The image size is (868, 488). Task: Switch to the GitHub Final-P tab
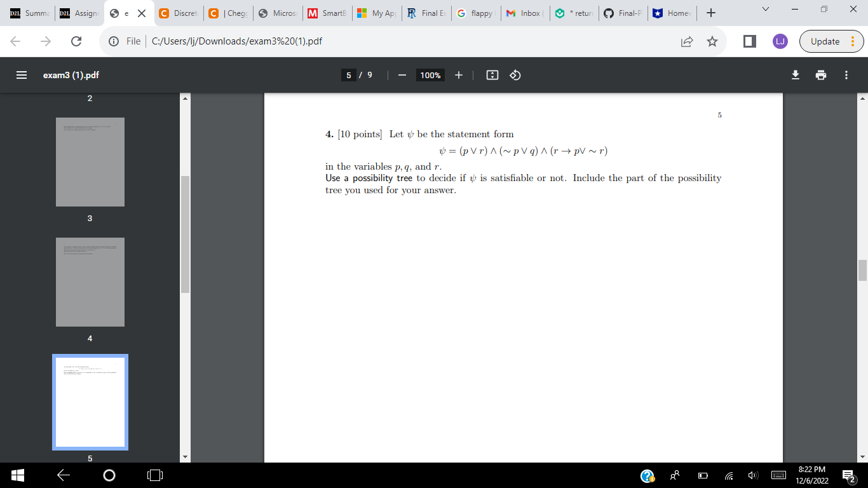click(x=623, y=13)
